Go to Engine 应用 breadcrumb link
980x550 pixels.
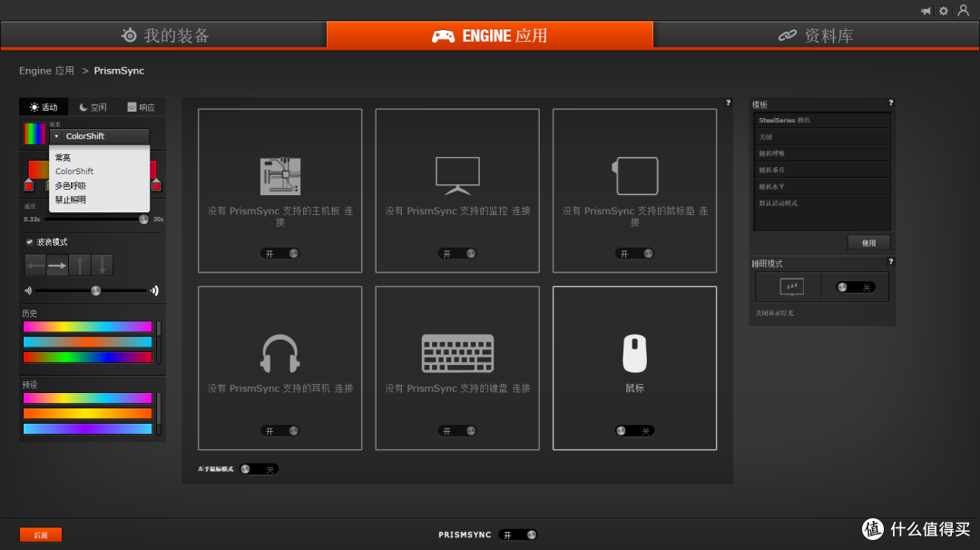[46, 71]
